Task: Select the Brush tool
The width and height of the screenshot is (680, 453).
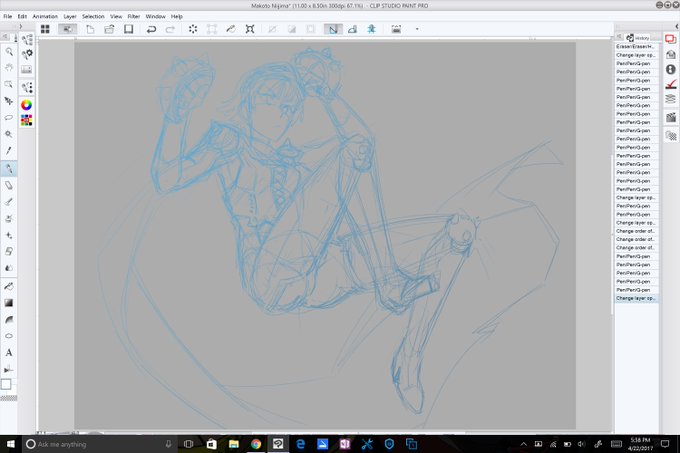Action: coord(9,202)
